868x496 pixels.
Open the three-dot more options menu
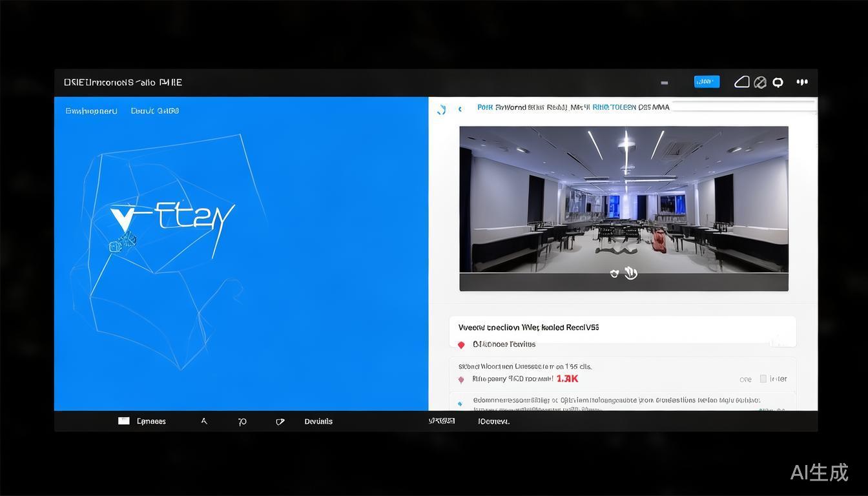click(802, 82)
